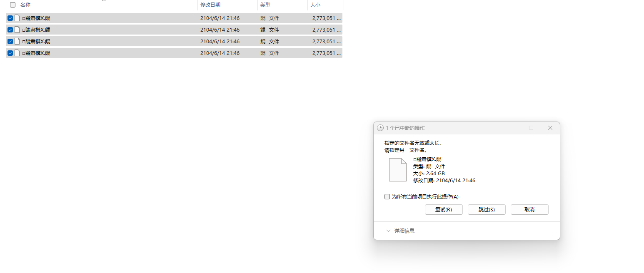This screenshot has height=273, width=644.
Task: Click the file icon in the fourth row
Action: point(17,53)
